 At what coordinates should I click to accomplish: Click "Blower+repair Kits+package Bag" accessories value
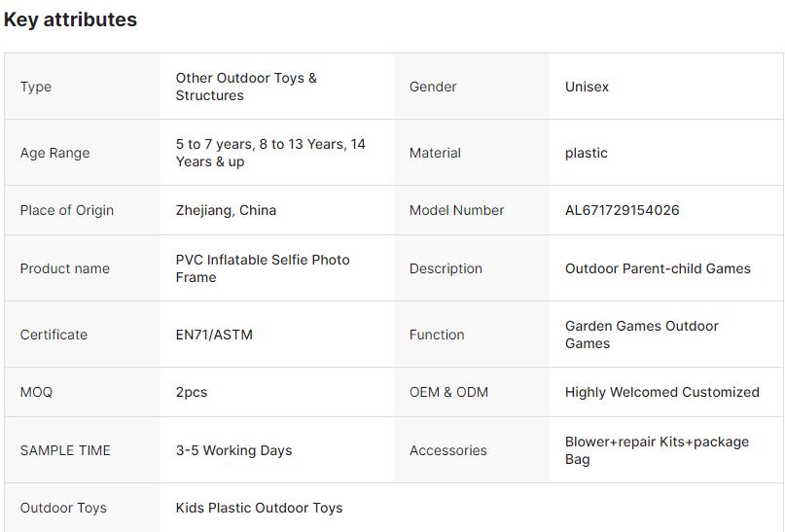(x=657, y=450)
